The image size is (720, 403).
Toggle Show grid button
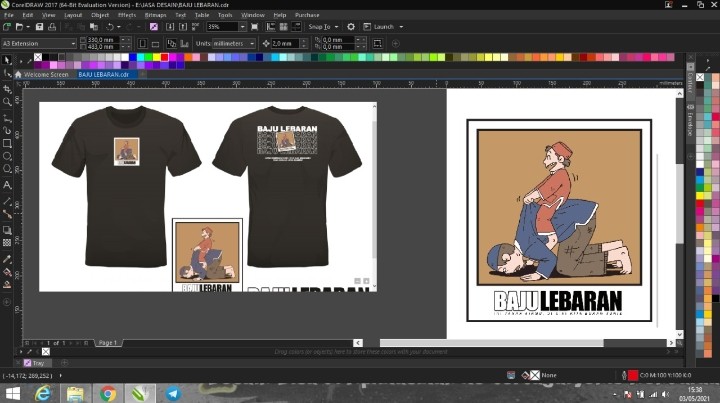pyautogui.click(x=284, y=27)
